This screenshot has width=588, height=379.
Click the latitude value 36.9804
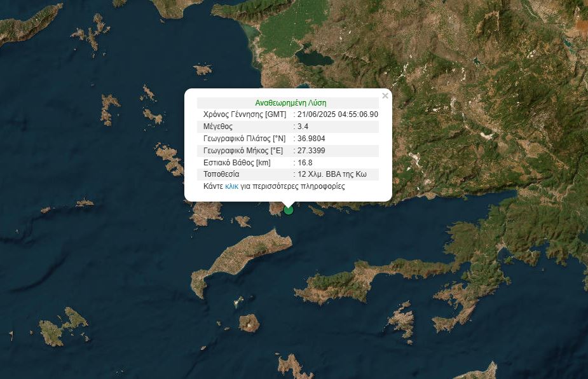click(x=311, y=139)
